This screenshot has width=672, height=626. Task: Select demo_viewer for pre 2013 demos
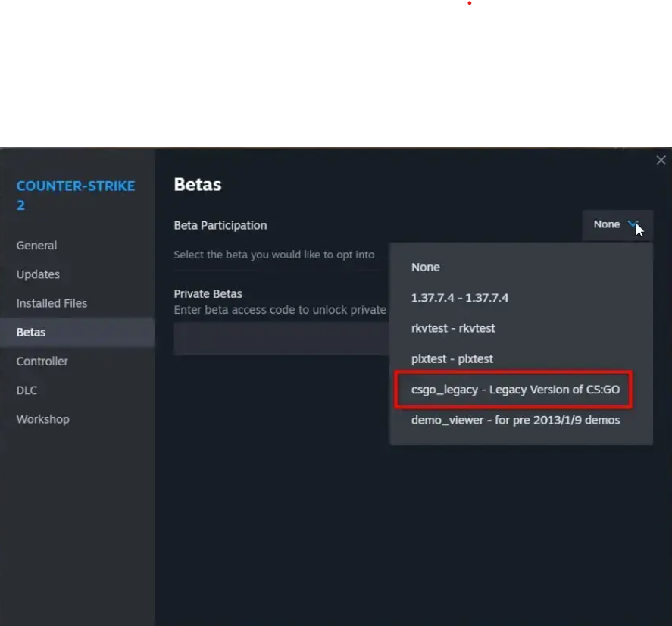pos(521,420)
